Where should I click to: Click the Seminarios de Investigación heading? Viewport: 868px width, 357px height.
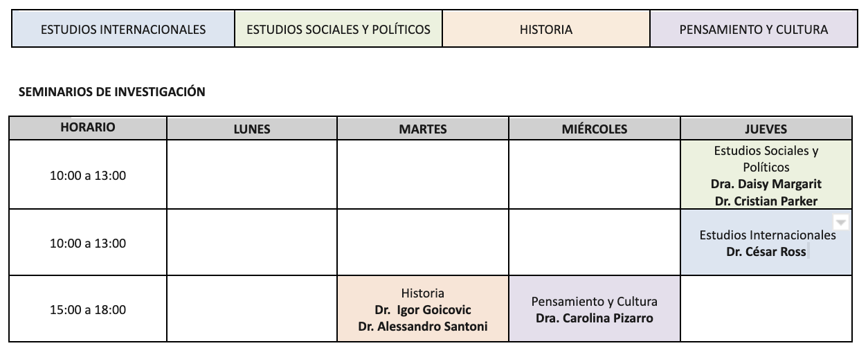click(x=112, y=91)
